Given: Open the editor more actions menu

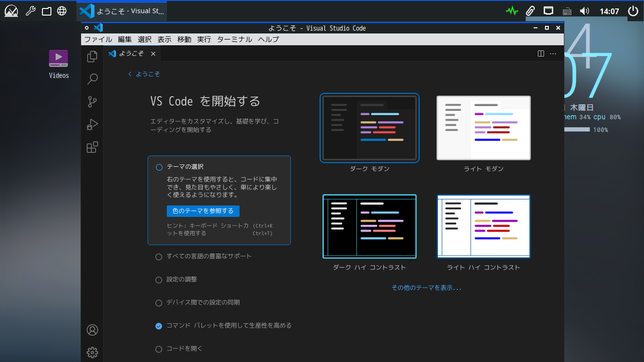Looking at the screenshot, I should pos(553,54).
